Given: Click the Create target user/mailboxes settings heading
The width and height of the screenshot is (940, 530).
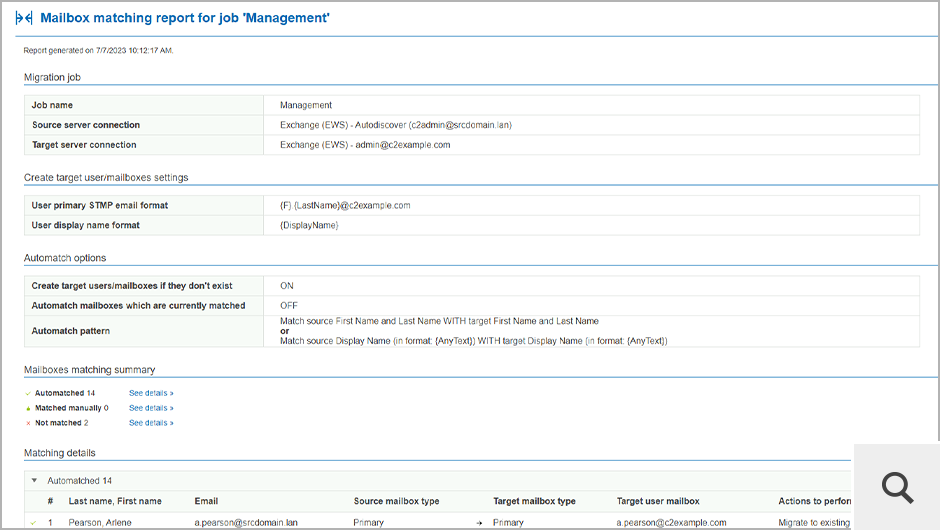Looking at the screenshot, I should point(106,177).
